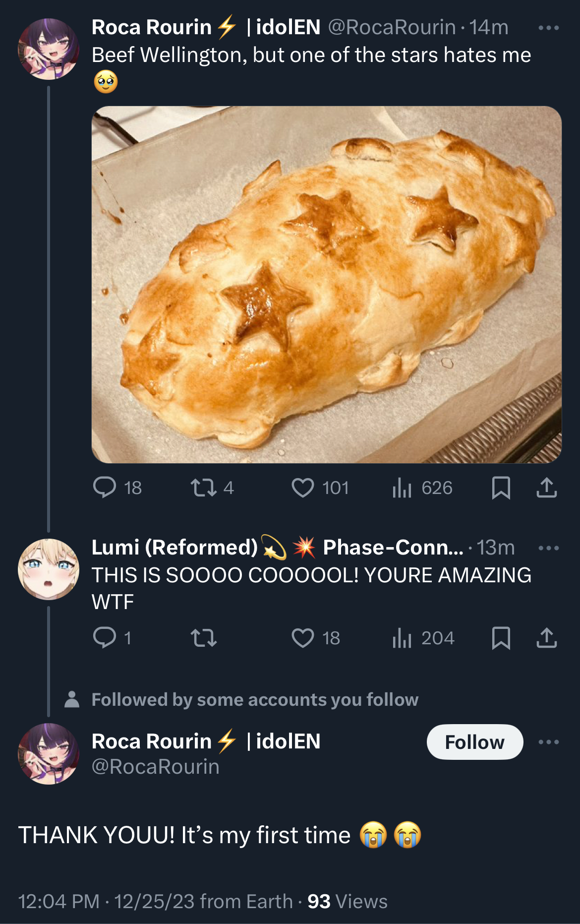Reply to Lumi's comment
The width and height of the screenshot is (580, 924).
click(105, 637)
